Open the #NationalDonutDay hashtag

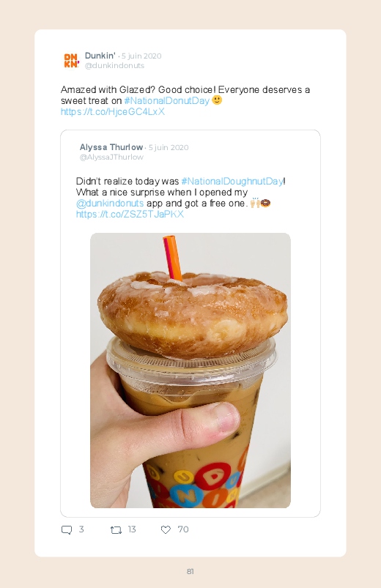pyautogui.click(x=166, y=100)
